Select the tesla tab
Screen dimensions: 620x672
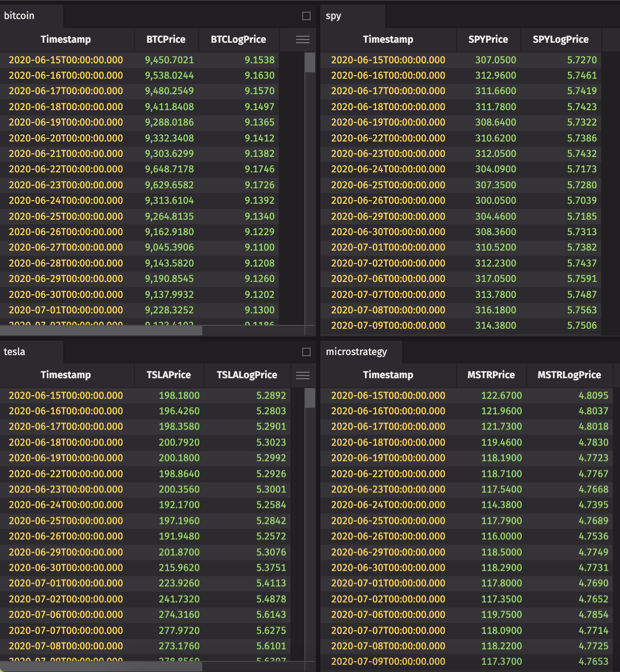pos(14,351)
